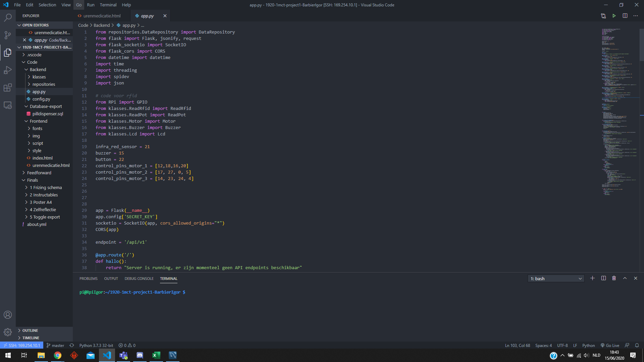
Task: Collapse the Frontend folder
Action: pyautogui.click(x=44, y=121)
